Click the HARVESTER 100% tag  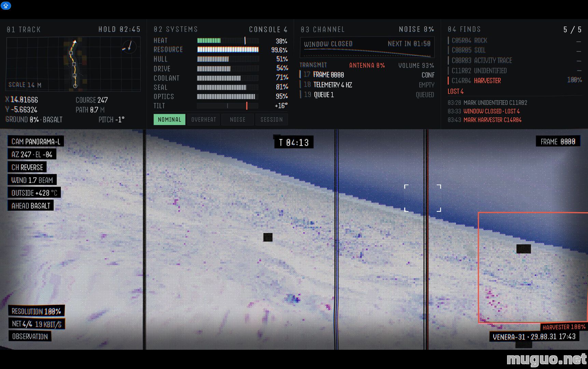coord(564,327)
